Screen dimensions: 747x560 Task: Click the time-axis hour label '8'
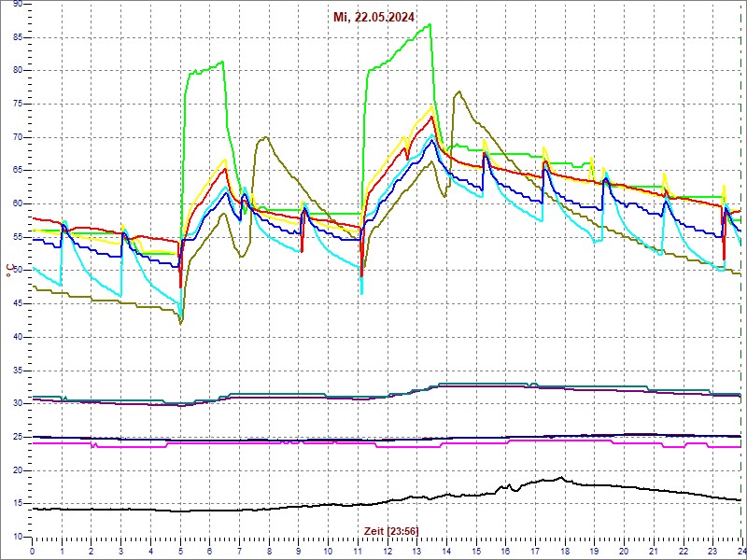269,551
